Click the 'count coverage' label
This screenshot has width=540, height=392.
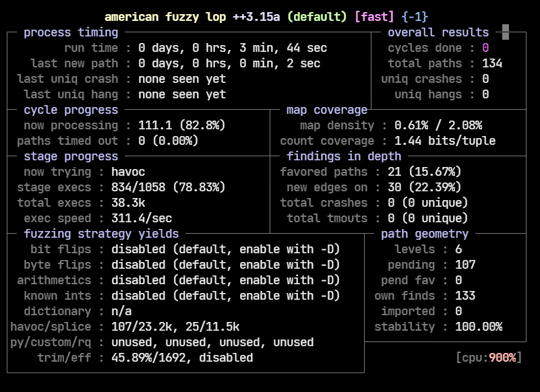click(x=327, y=141)
